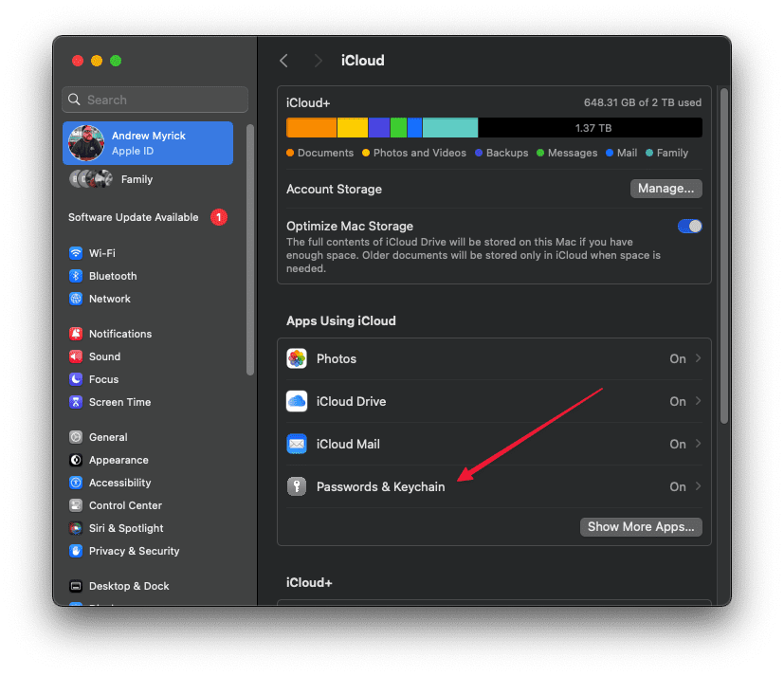This screenshot has height=676, width=784.
Task: Click the Andrew Myrick profile avatar
Action: click(86, 143)
